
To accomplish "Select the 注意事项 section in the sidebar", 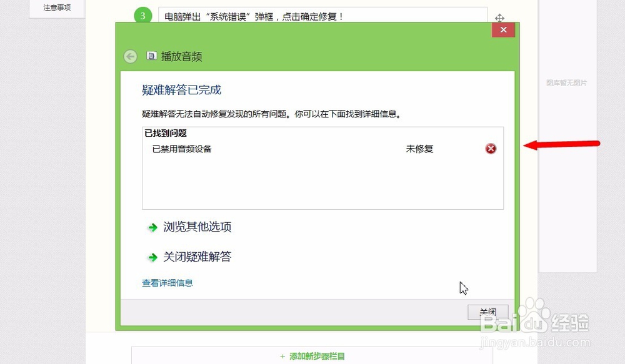I will [56, 7].
